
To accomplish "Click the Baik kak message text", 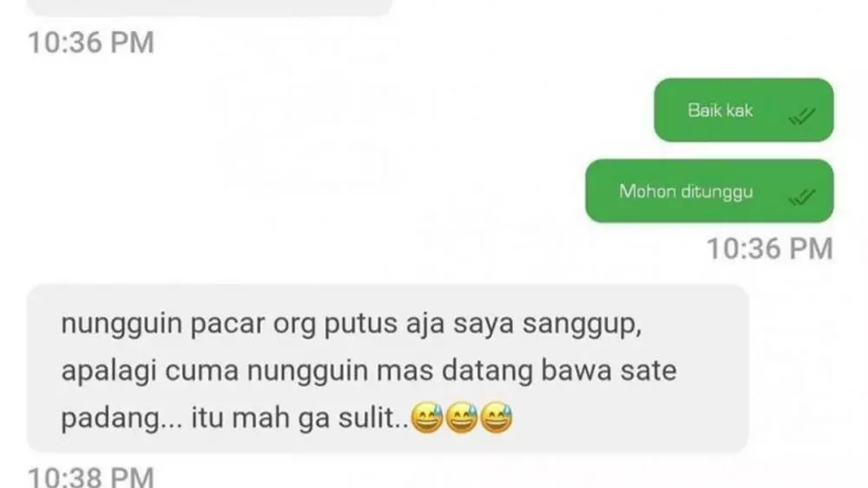I will coord(720,110).
